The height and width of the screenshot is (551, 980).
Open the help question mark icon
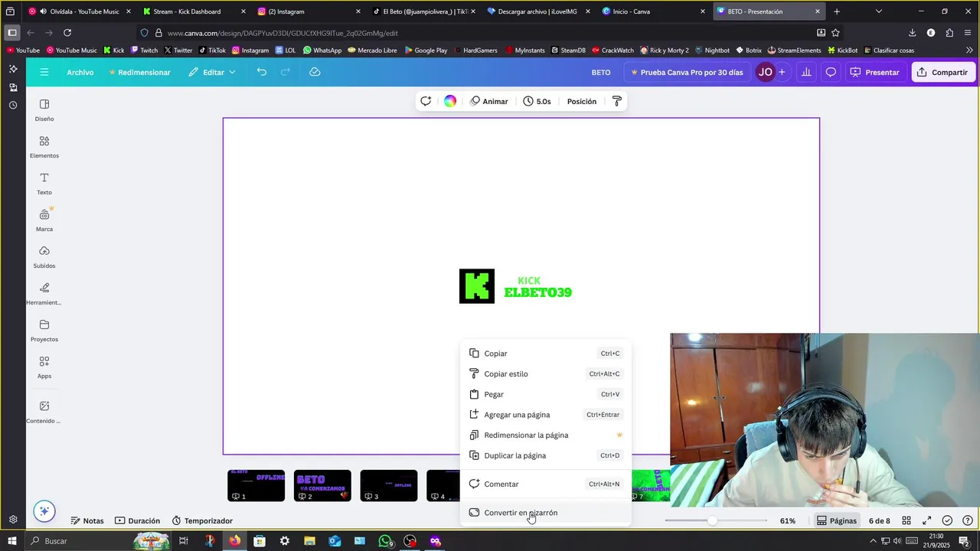tap(967, 520)
